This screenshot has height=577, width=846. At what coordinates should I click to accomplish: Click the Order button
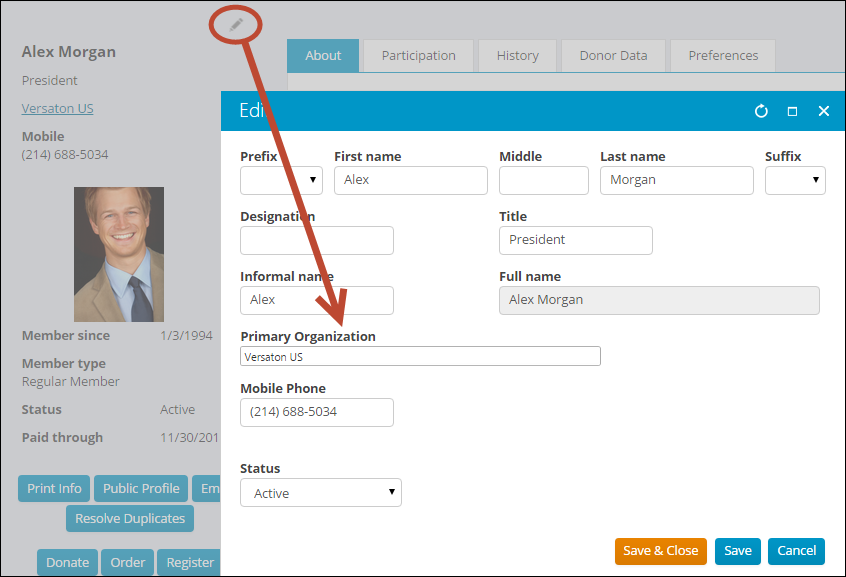128,562
